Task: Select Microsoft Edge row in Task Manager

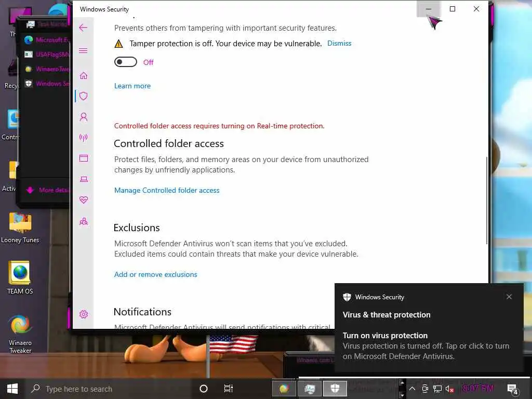Action: [46, 40]
